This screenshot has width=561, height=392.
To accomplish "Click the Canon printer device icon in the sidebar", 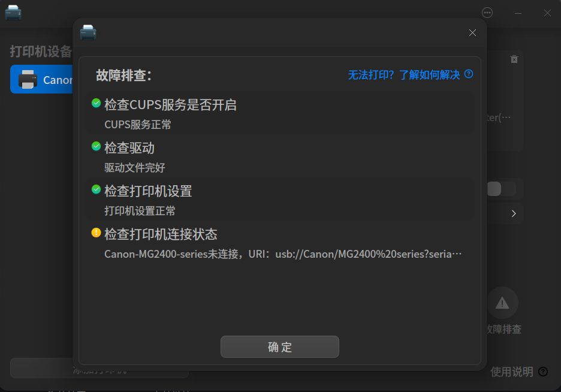I will pos(28,79).
